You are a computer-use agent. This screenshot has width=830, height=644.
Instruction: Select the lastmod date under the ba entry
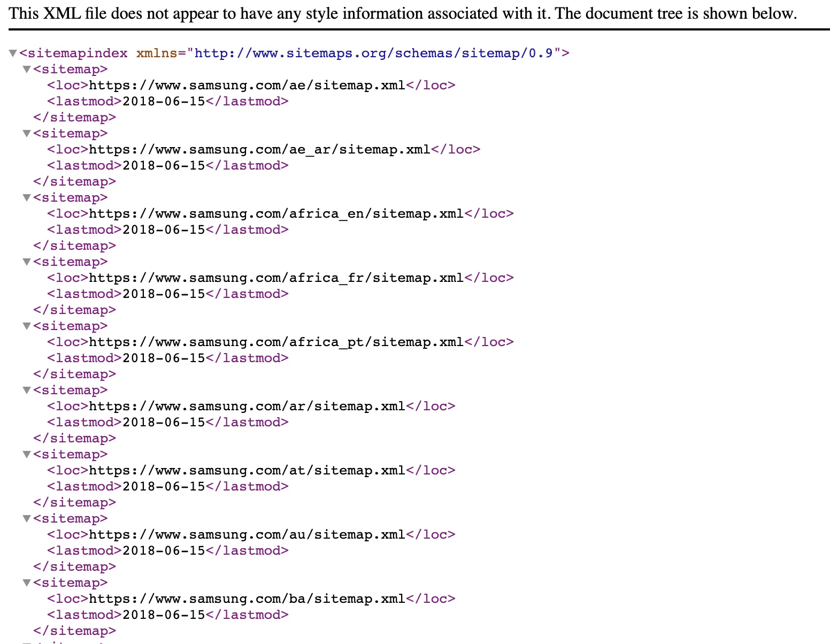163,615
